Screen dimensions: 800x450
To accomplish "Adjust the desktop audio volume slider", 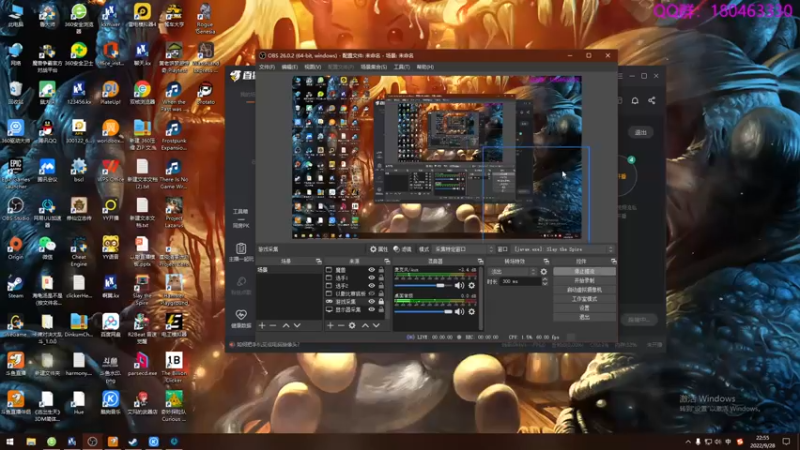I will pyautogui.click(x=423, y=312).
